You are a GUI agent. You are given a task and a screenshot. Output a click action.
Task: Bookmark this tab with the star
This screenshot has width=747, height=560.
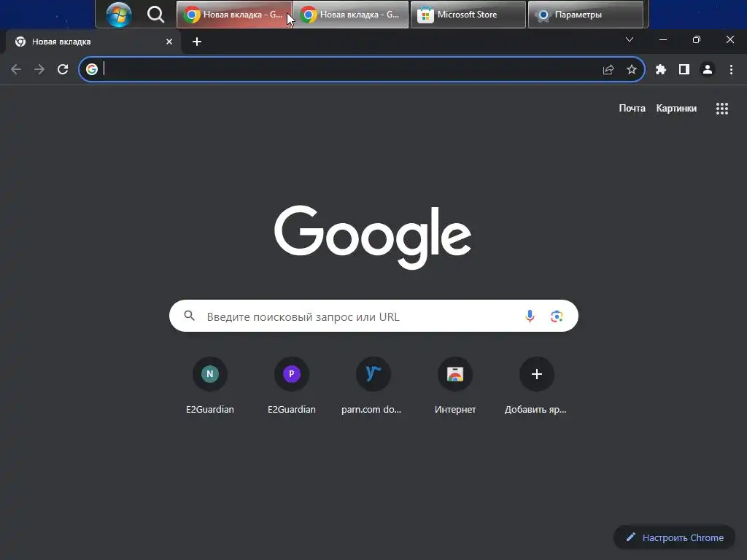[632, 69]
